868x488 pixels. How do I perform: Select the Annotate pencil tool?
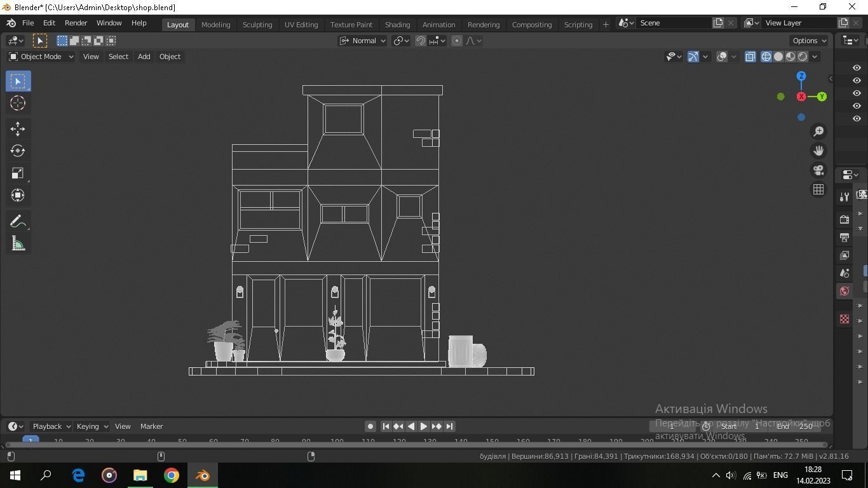(x=18, y=221)
